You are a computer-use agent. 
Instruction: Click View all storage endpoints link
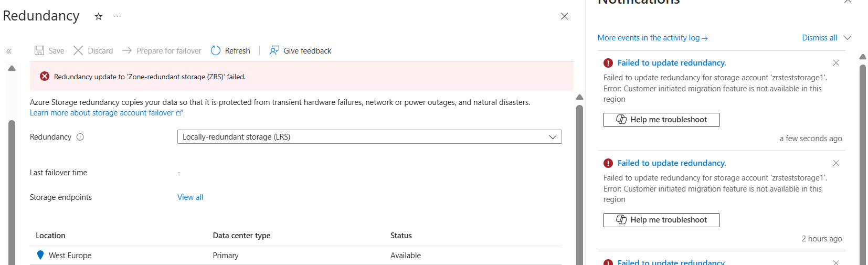pyautogui.click(x=190, y=197)
